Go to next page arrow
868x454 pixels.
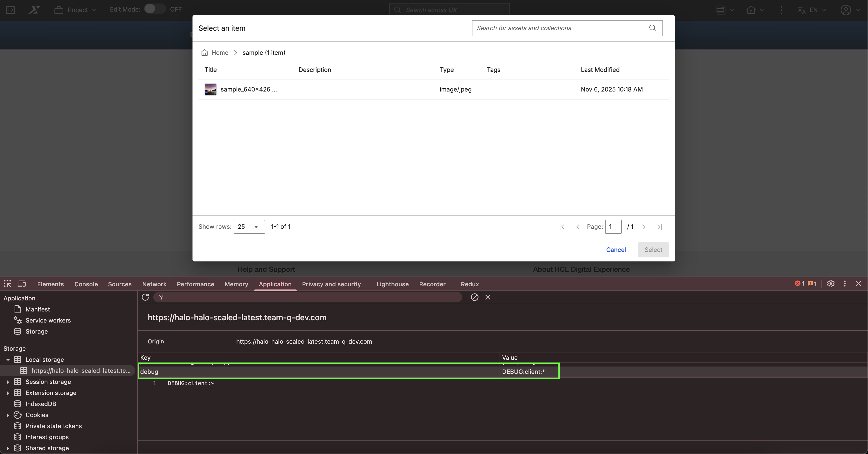(x=644, y=227)
